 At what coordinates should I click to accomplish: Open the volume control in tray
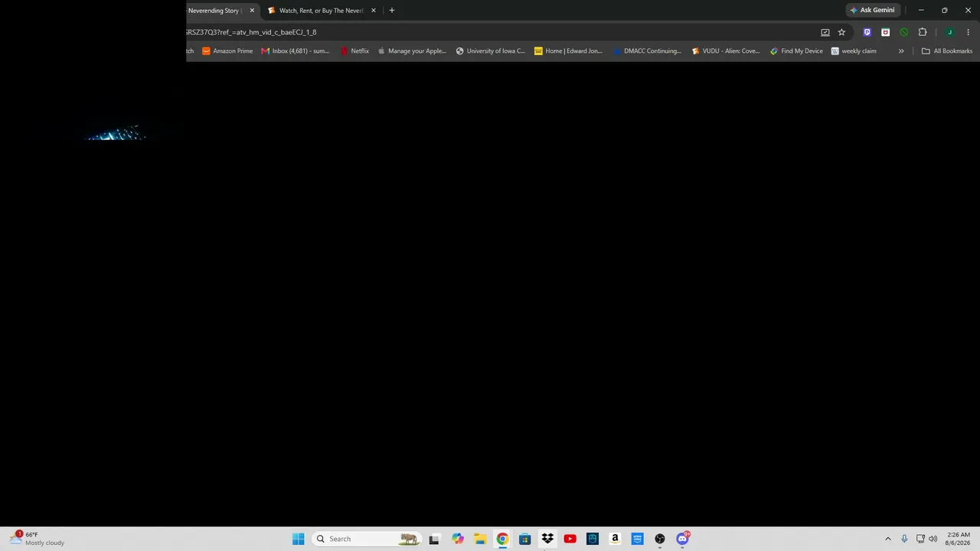click(x=933, y=539)
